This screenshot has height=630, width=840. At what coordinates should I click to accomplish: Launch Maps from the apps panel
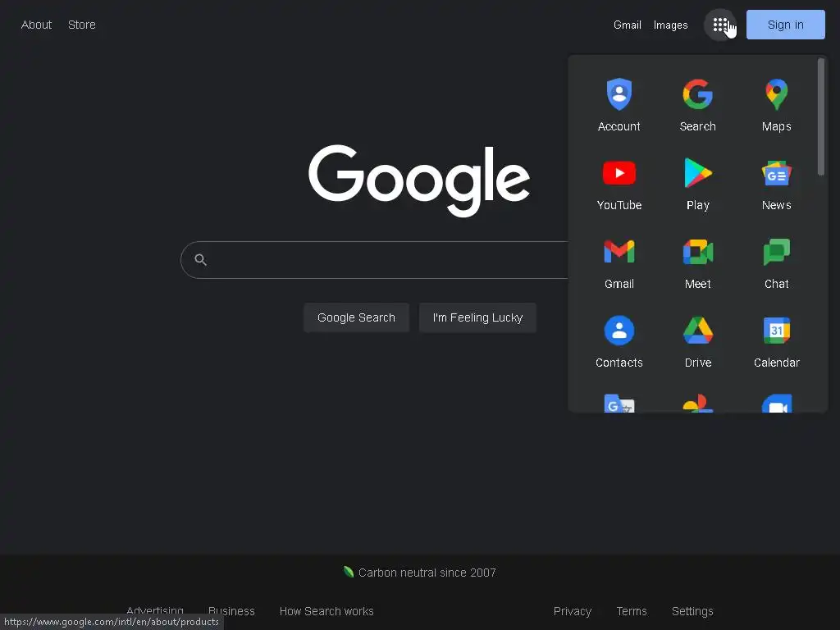[776, 105]
